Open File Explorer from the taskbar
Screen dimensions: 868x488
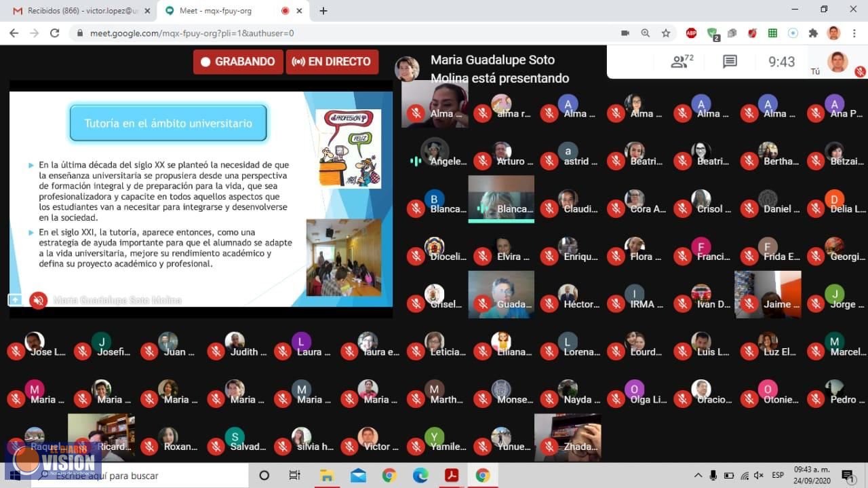[327, 475]
